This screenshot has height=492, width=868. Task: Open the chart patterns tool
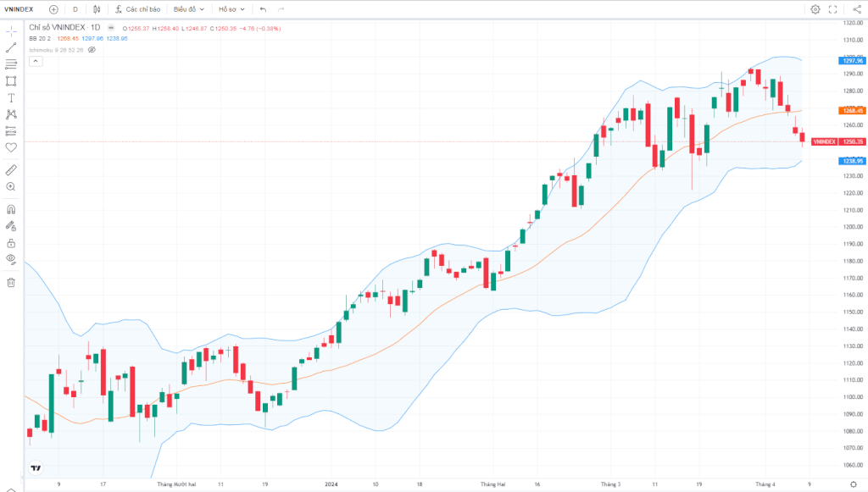(x=11, y=114)
